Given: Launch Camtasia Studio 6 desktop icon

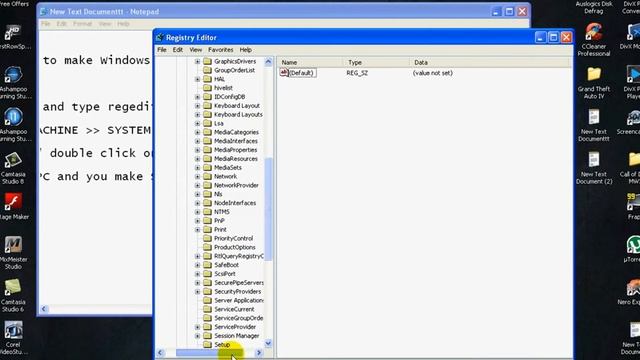Looking at the screenshot, I should tap(13, 288).
